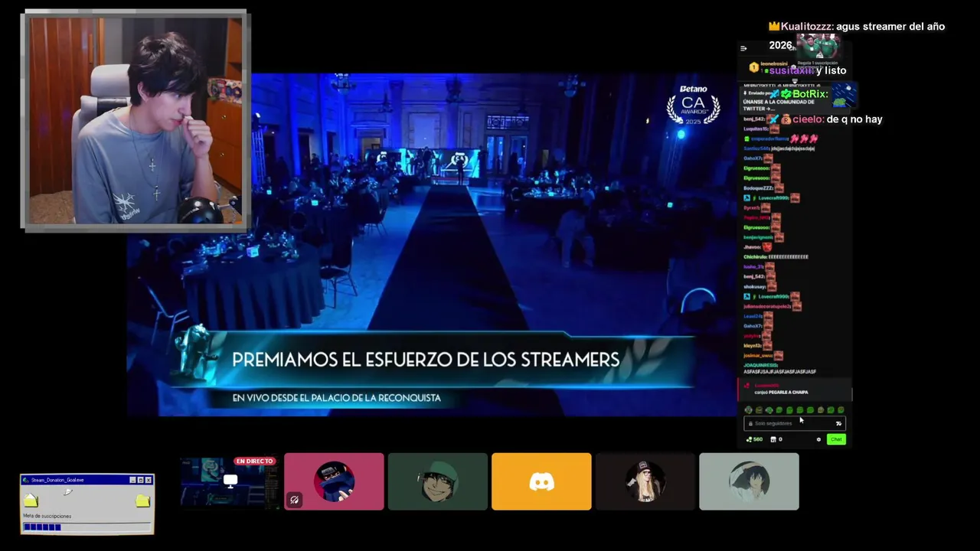The height and width of the screenshot is (551, 980).
Task: Open the chat settings gear
Action: pos(818,439)
